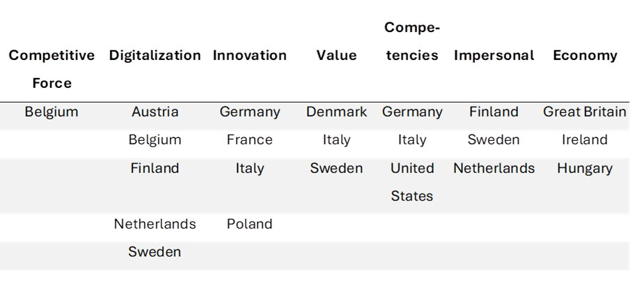Select the Poland cell
Screen dimensions: 644x283
249,224
